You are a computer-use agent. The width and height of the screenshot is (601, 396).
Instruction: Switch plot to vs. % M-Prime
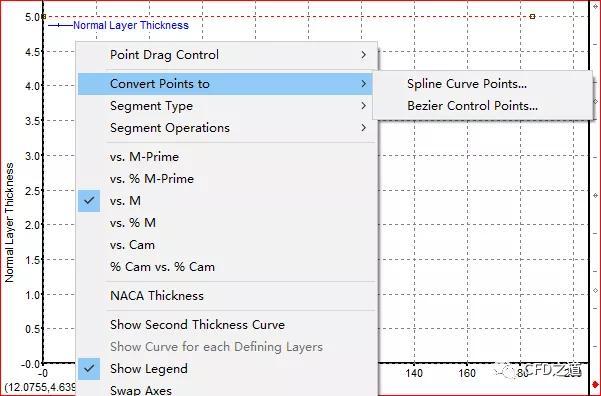225,179
